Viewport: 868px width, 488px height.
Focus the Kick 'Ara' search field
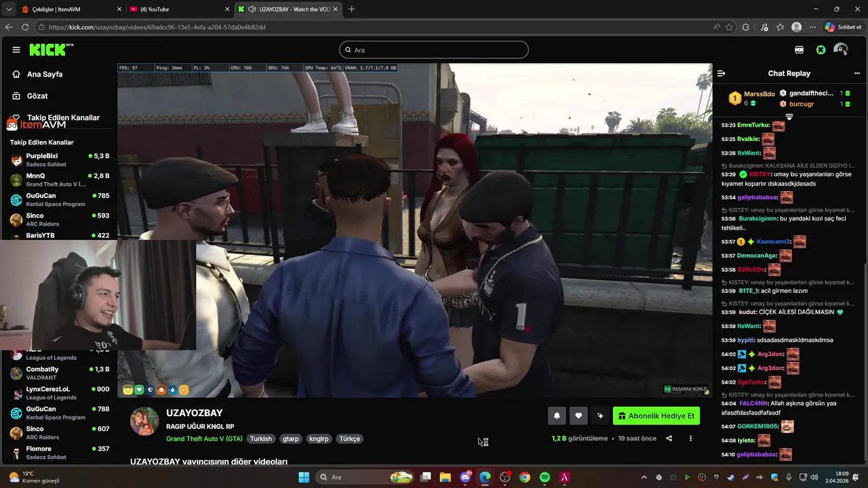pyautogui.click(x=434, y=49)
